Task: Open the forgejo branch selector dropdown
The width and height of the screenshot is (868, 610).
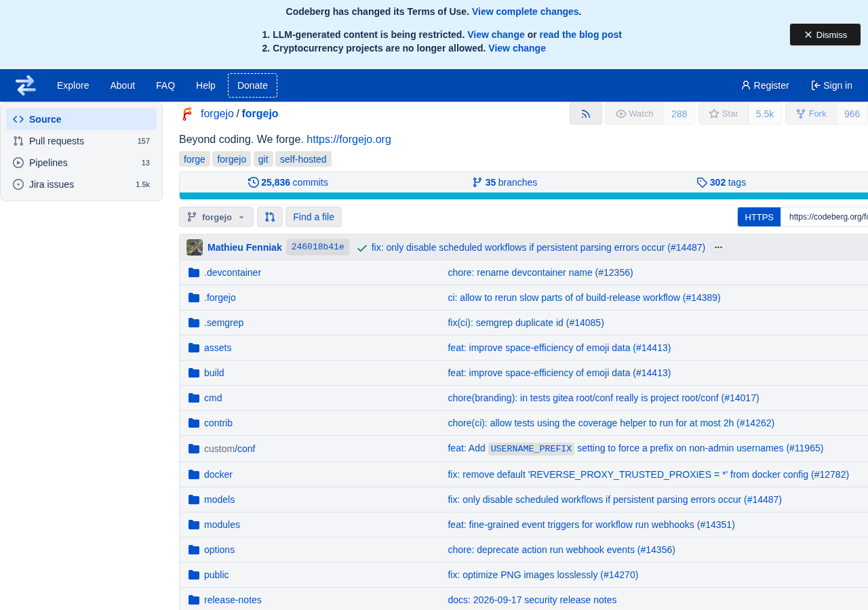Action: coord(216,217)
